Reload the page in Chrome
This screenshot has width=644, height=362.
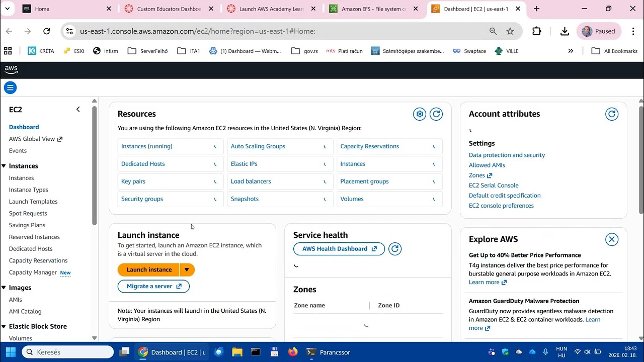coord(46,31)
